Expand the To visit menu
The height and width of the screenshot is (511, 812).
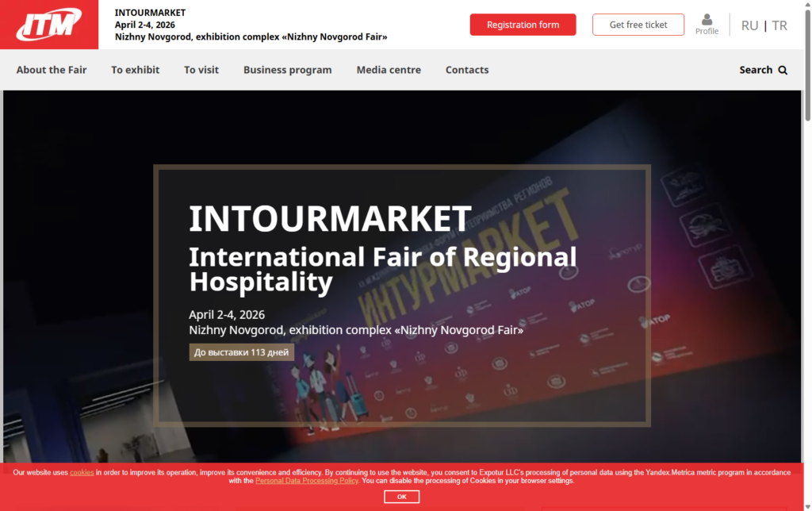[201, 70]
